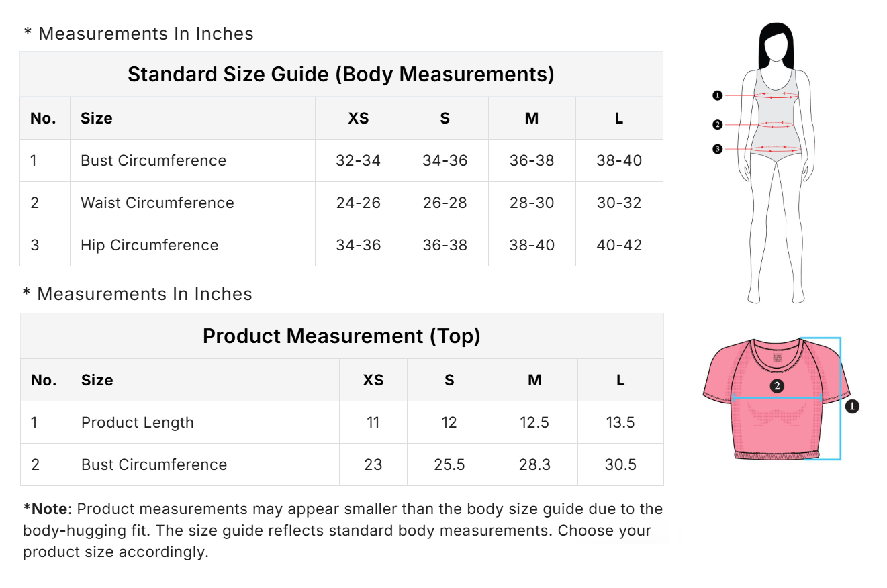Click the bold Note label below the tables
Image resolution: width=887 pixels, height=588 pixels.
coord(46,509)
